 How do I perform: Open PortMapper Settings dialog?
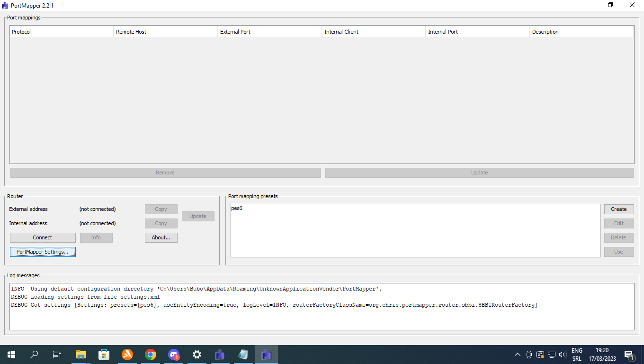[43, 252]
